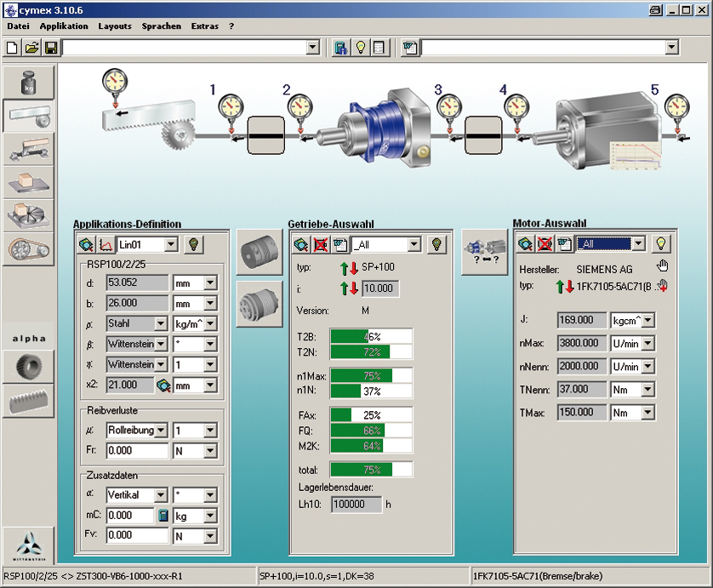Click gearbox typ up-down arrows next to SP+100
Image resolution: width=713 pixels, height=588 pixels.
[349, 268]
